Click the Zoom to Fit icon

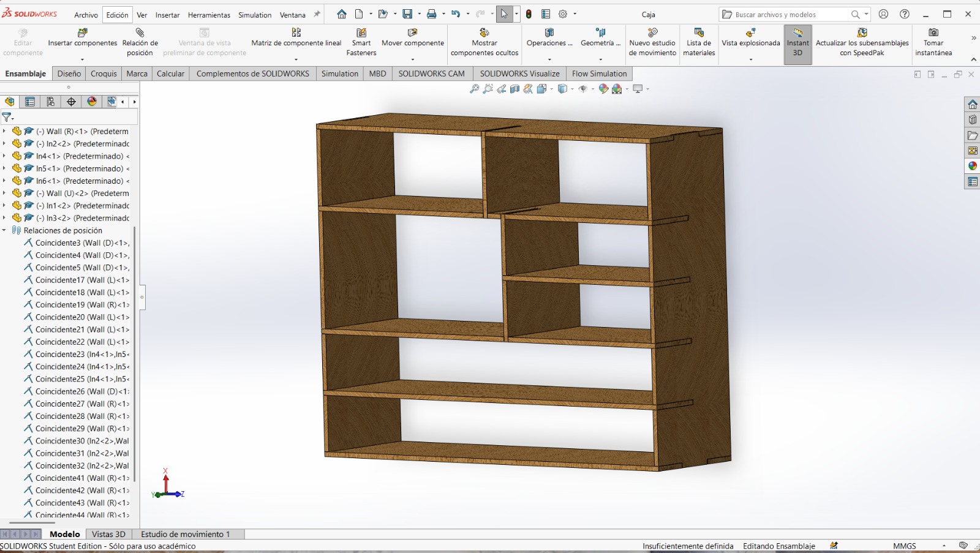pyautogui.click(x=474, y=89)
